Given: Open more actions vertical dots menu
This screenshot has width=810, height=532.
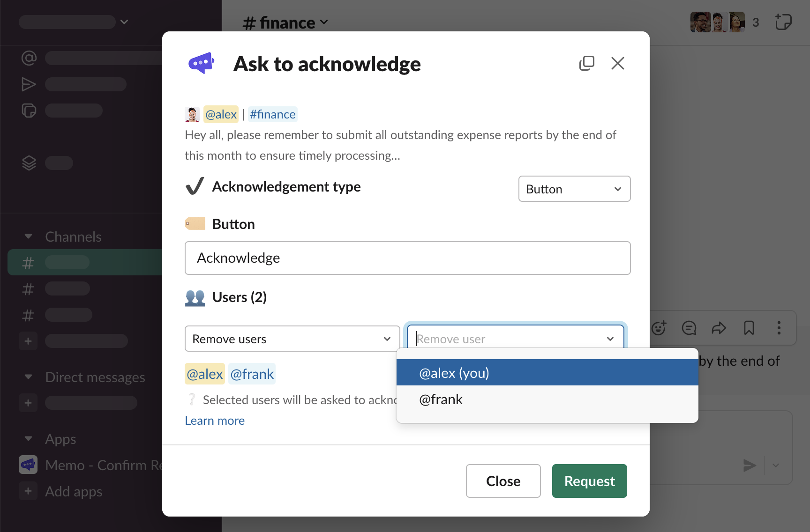Looking at the screenshot, I should point(779,328).
